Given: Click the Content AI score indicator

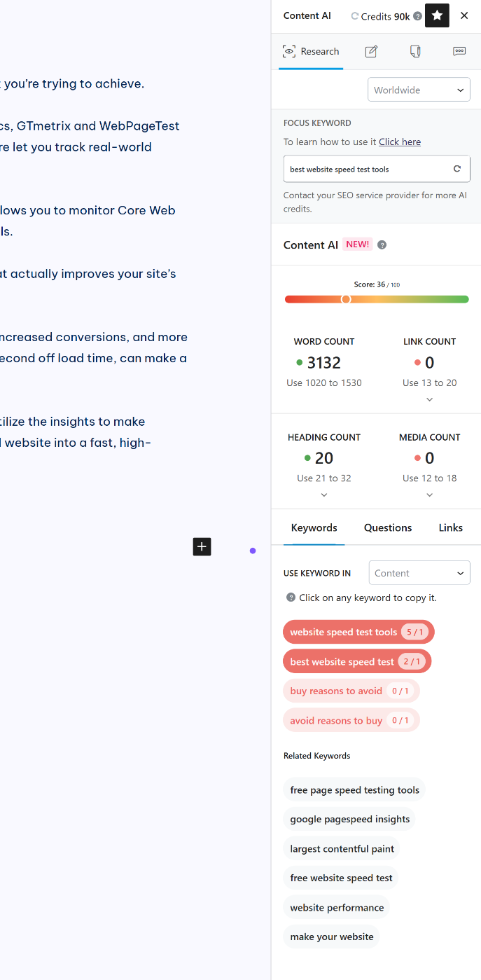Looking at the screenshot, I should (345, 298).
